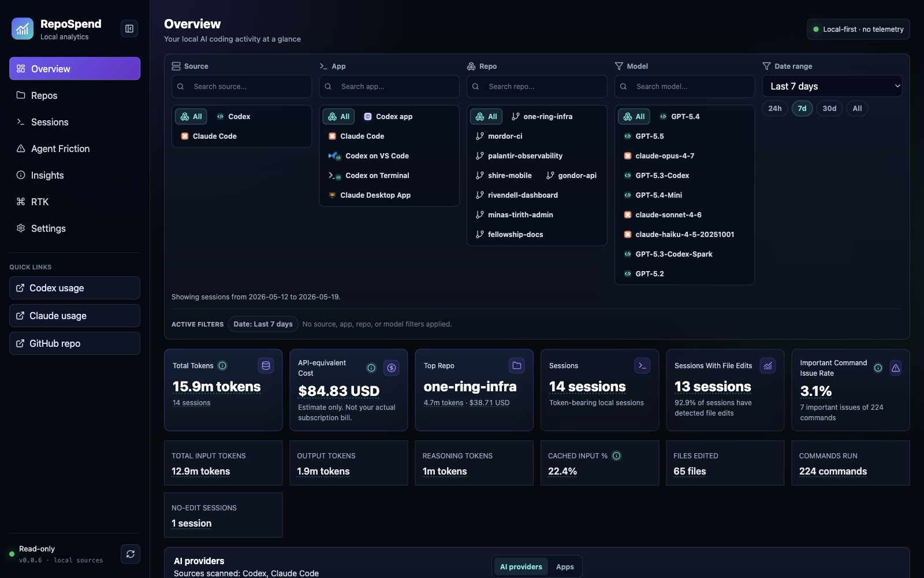
Task: Click the RepoSpend logo icon
Action: tap(23, 28)
